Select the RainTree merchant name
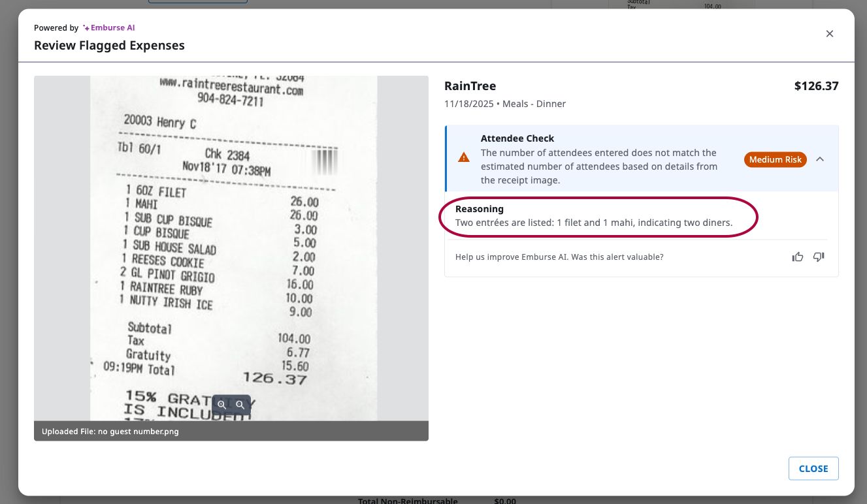Screen dimensions: 867x504 [470, 86]
